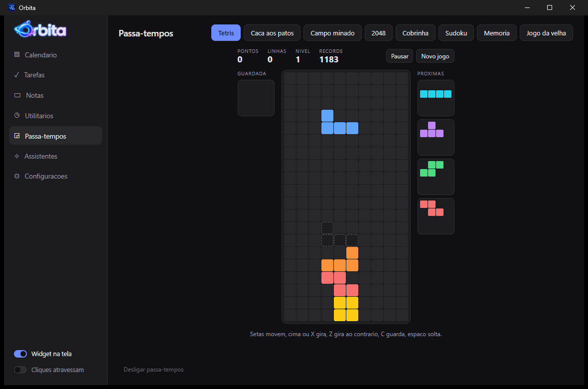Open the Sudoku game tab
This screenshot has width=588, height=389.
[x=456, y=33]
